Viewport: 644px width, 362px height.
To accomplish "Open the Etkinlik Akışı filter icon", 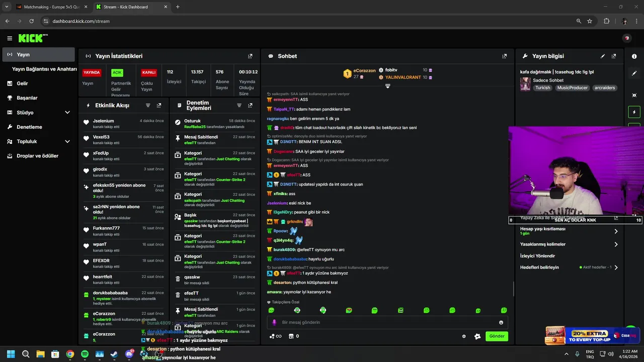I will (x=148, y=106).
